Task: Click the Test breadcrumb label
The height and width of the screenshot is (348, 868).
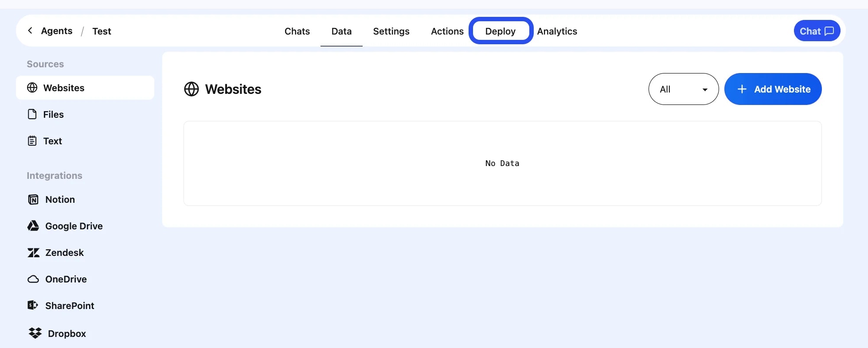Action: click(x=102, y=31)
